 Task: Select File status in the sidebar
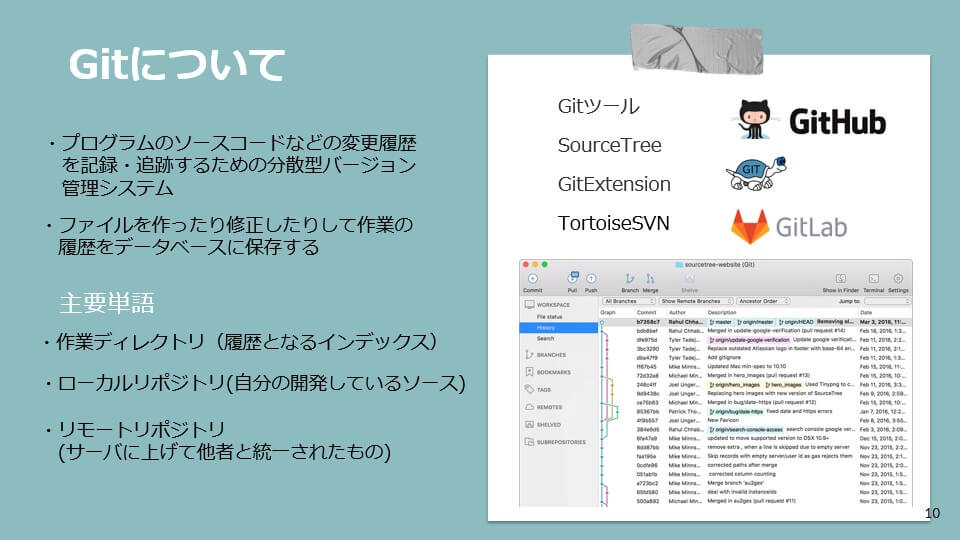(552, 316)
